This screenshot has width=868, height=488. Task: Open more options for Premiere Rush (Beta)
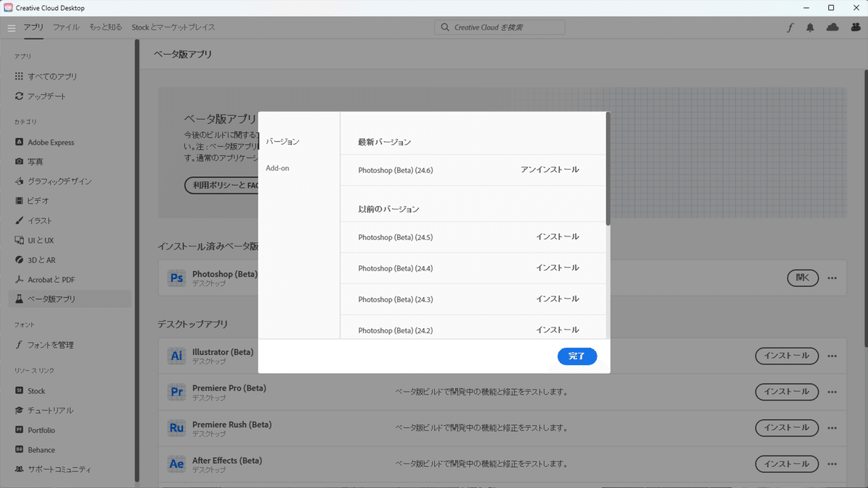[833, 428]
